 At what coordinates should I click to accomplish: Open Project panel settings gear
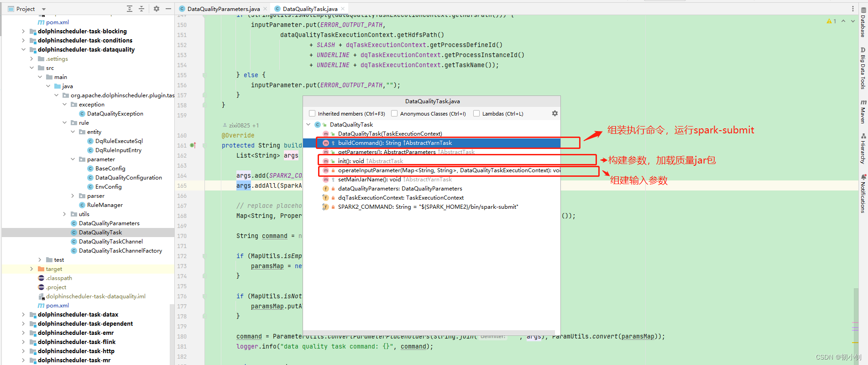157,9
